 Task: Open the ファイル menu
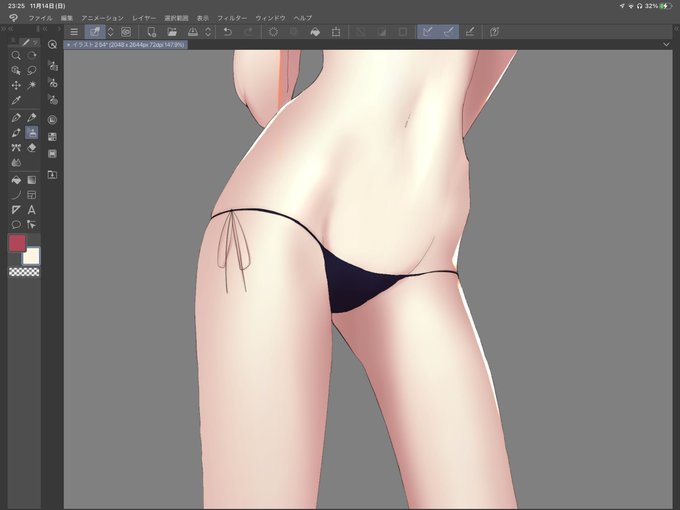40,18
